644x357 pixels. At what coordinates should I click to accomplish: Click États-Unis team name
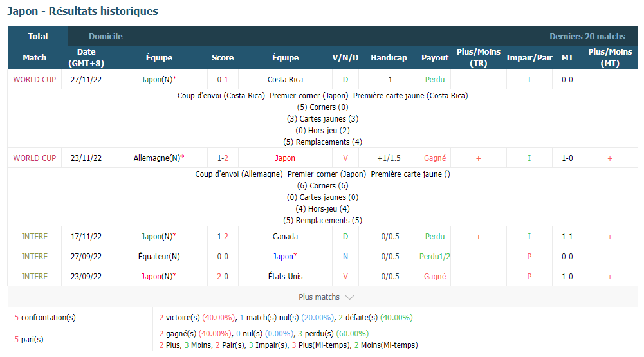[x=285, y=276]
